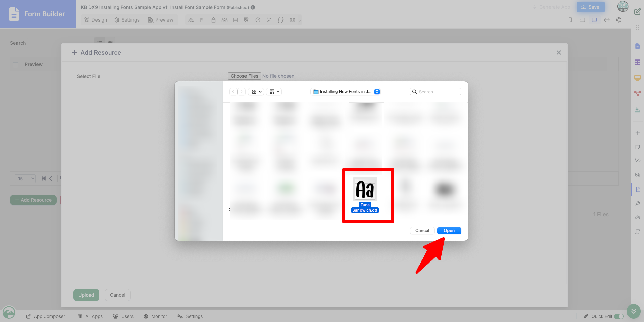Tick the Preview column header checkbox

(15, 65)
